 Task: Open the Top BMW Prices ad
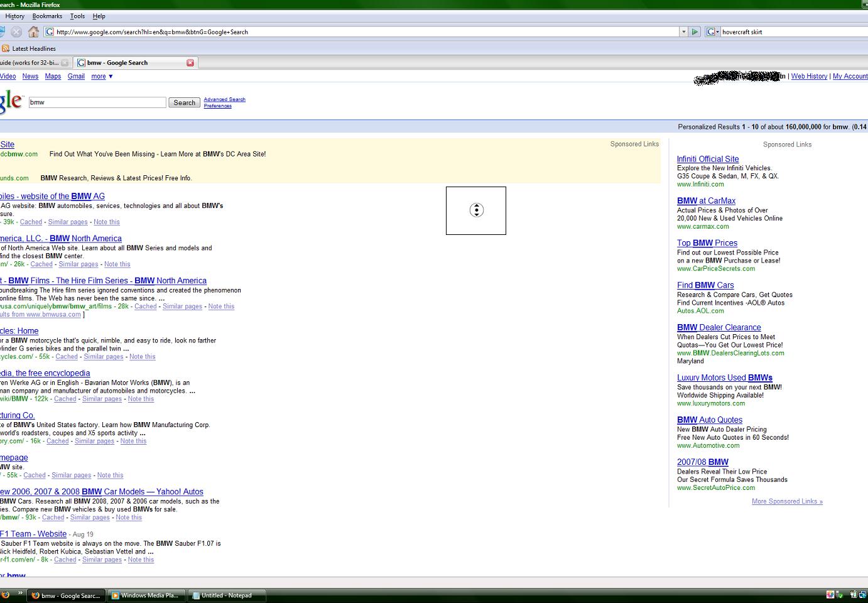click(x=707, y=243)
